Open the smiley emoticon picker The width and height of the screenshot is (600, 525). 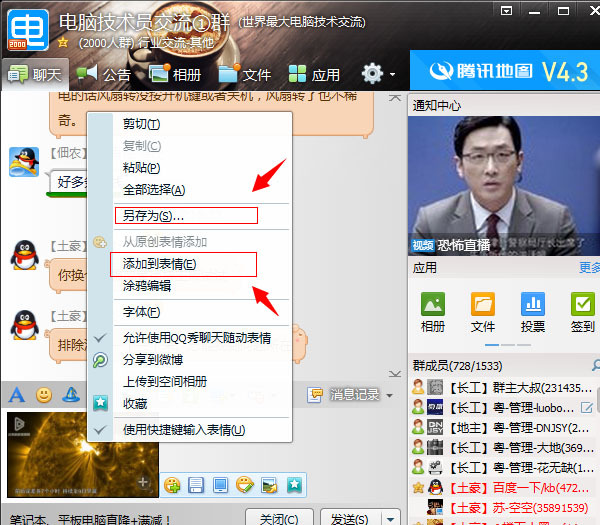(x=44, y=395)
